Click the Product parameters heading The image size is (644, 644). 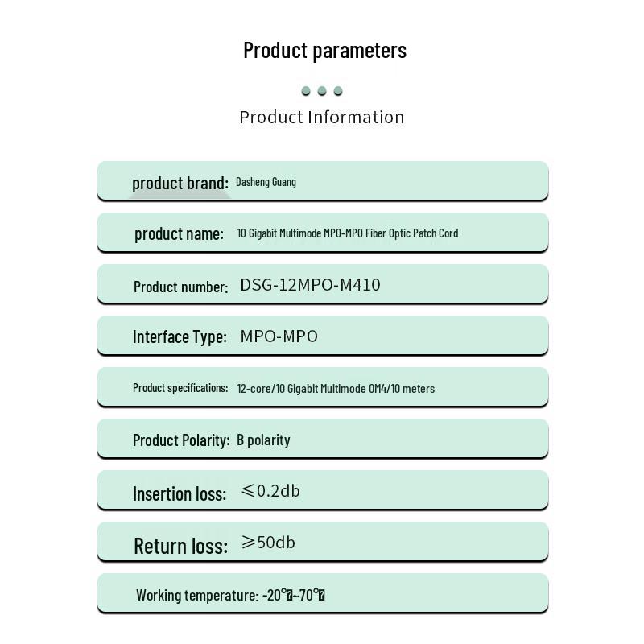point(325,51)
